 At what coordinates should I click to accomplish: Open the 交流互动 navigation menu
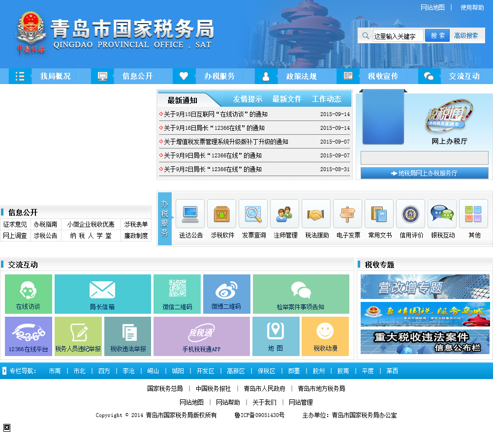464,76
